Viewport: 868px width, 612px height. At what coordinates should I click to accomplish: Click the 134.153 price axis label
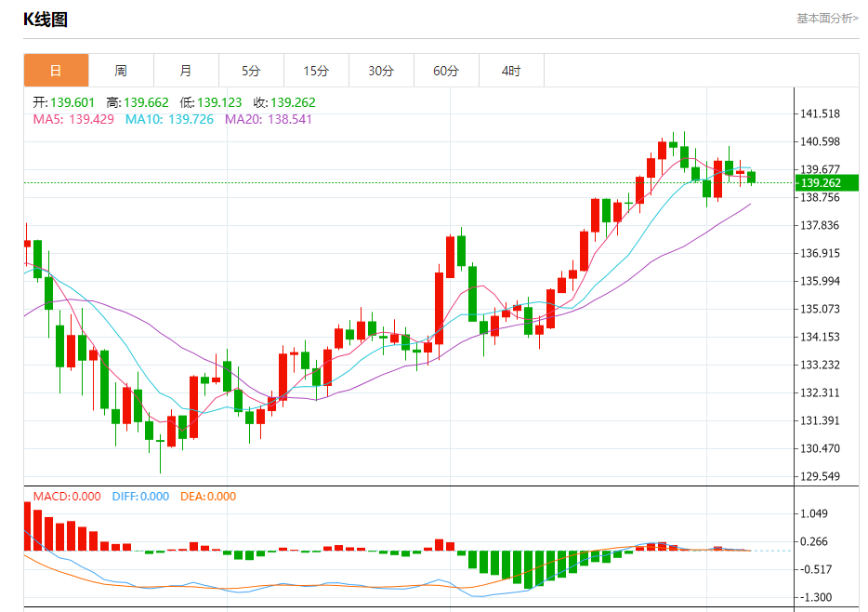[821, 337]
